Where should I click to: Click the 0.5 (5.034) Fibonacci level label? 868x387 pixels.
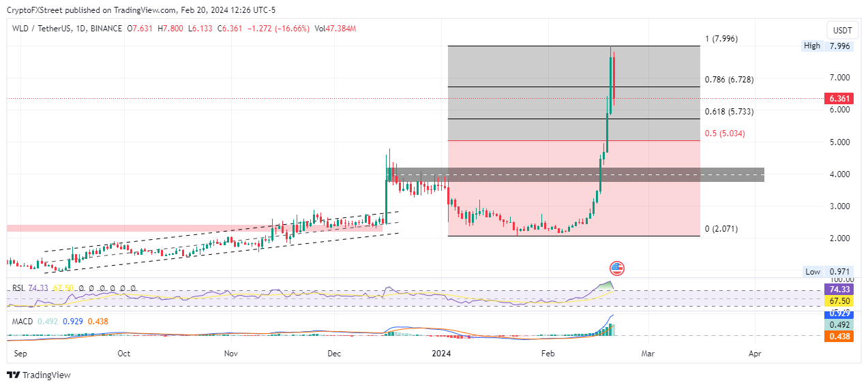coord(724,134)
